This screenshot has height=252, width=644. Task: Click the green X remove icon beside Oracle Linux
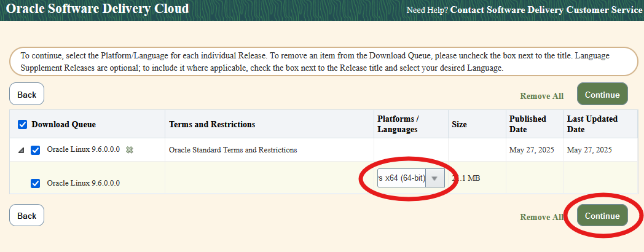point(130,149)
